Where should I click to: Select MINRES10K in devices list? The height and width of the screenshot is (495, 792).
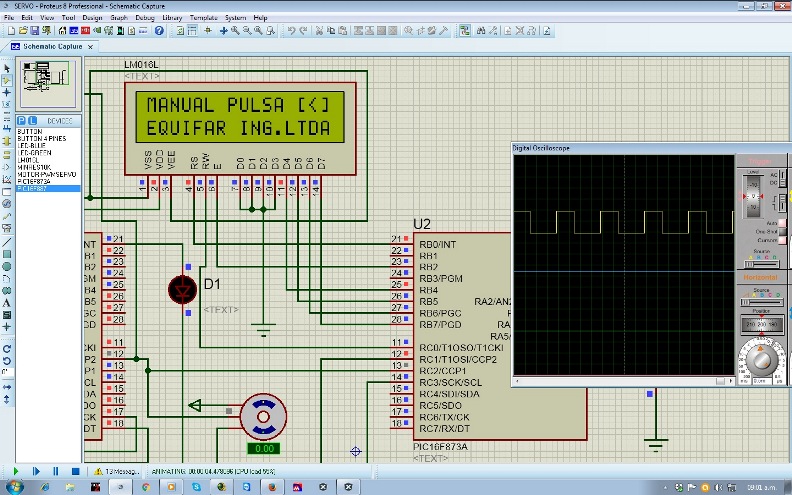pyautogui.click(x=34, y=167)
